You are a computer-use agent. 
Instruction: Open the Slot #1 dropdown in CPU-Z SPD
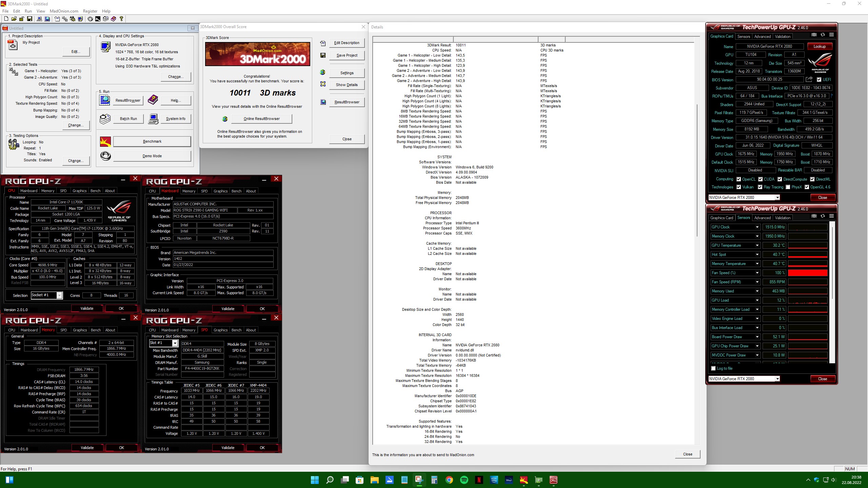click(x=175, y=343)
